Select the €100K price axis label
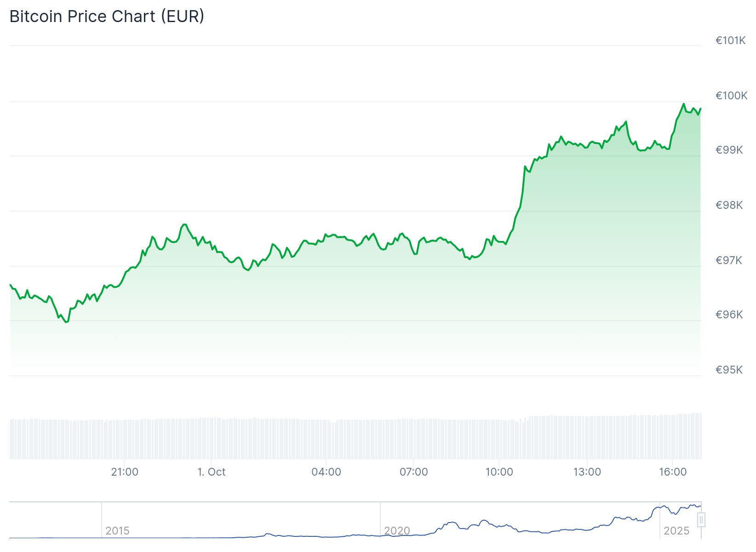The width and height of the screenshot is (756, 552). [x=731, y=96]
